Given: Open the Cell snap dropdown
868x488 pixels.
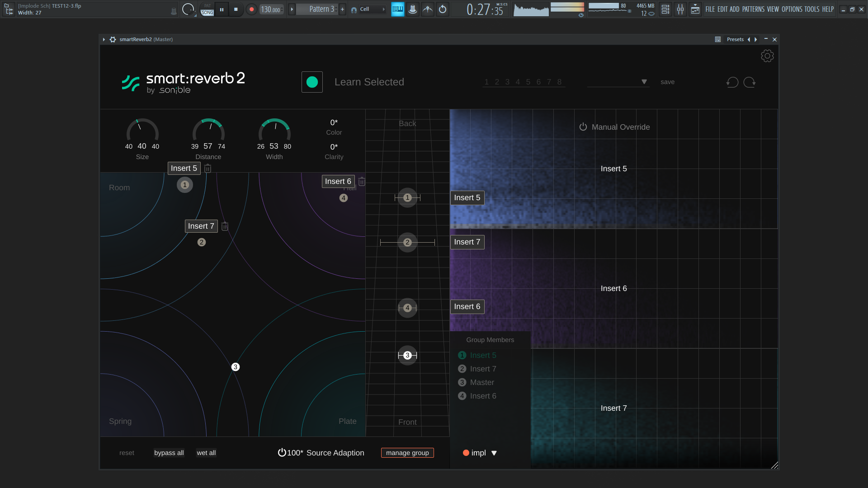Looking at the screenshot, I should point(373,9).
